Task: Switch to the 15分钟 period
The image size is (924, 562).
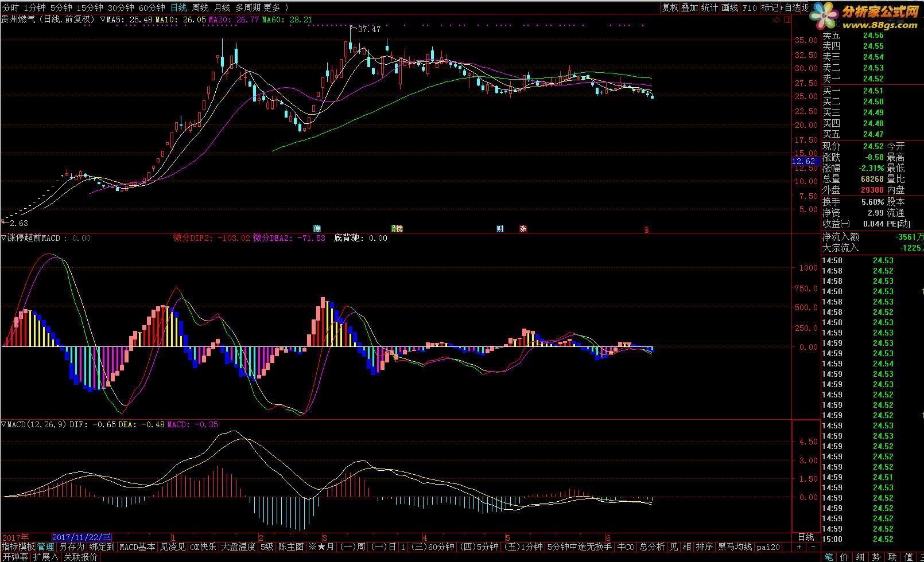Action: click(90, 7)
